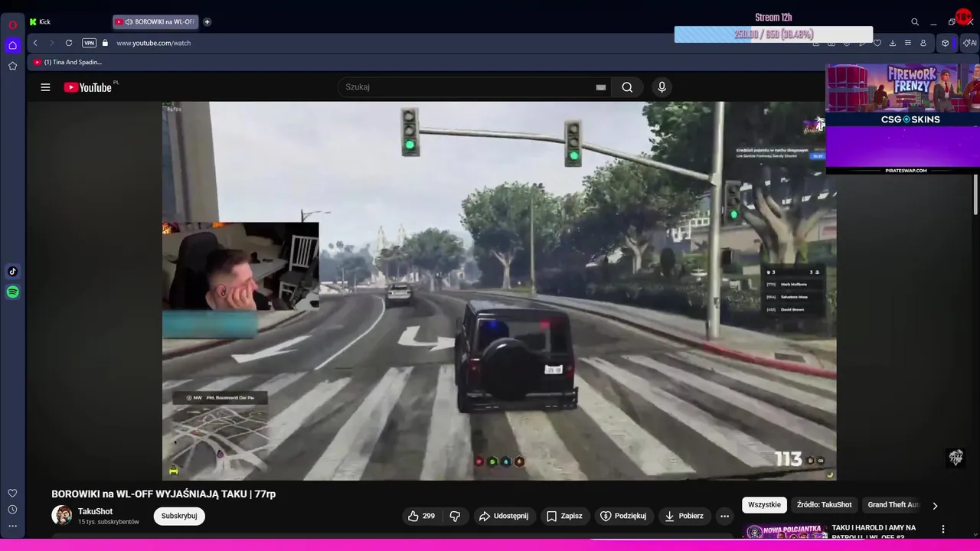Click the heart icon in the address bar
The height and width of the screenshot is (551, 980).
point(877,43)
